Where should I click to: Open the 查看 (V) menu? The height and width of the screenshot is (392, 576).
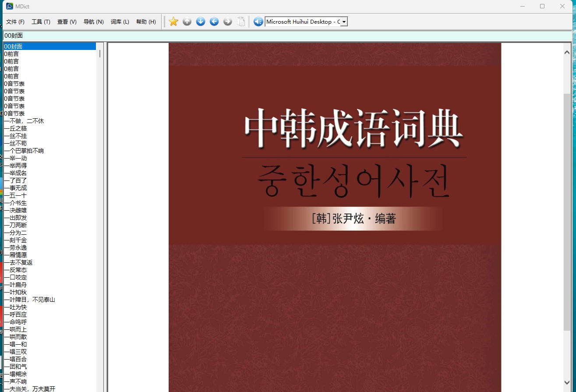pyautogui.click(x=67, y=22)
